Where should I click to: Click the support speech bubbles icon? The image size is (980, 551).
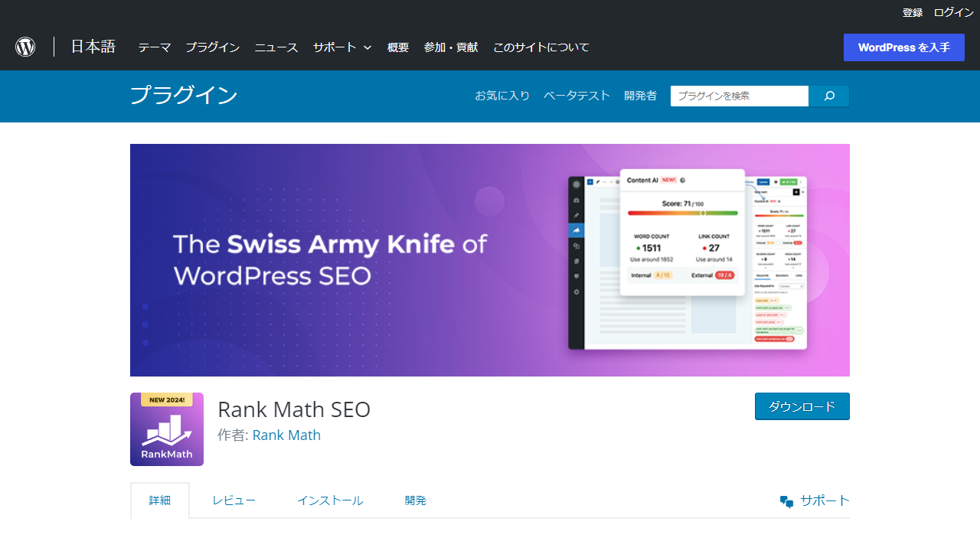tap(786, 501)
